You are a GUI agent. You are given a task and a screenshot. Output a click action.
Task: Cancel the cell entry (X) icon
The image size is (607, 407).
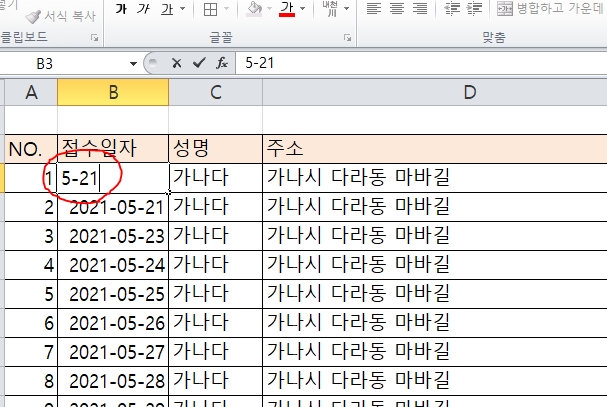(177, 63)
